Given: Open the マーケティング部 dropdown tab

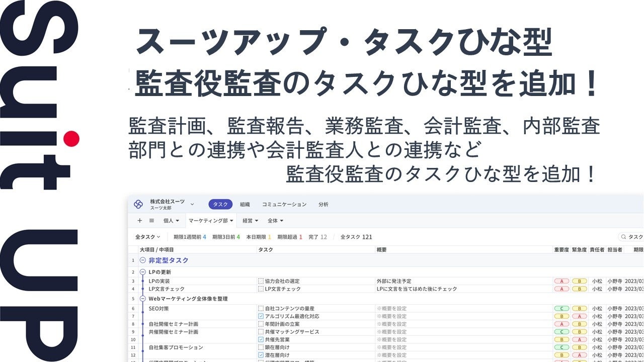Looking at the screenshot, I should click(211, 221).
